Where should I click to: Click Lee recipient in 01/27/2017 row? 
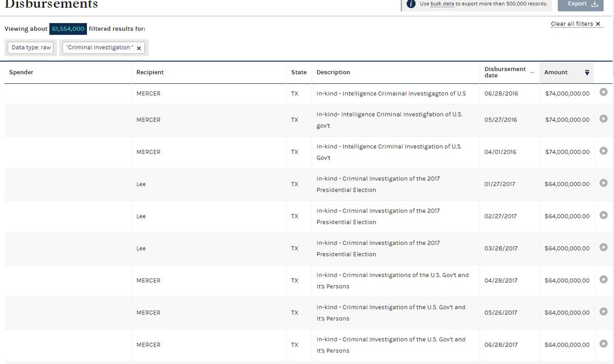141,185
